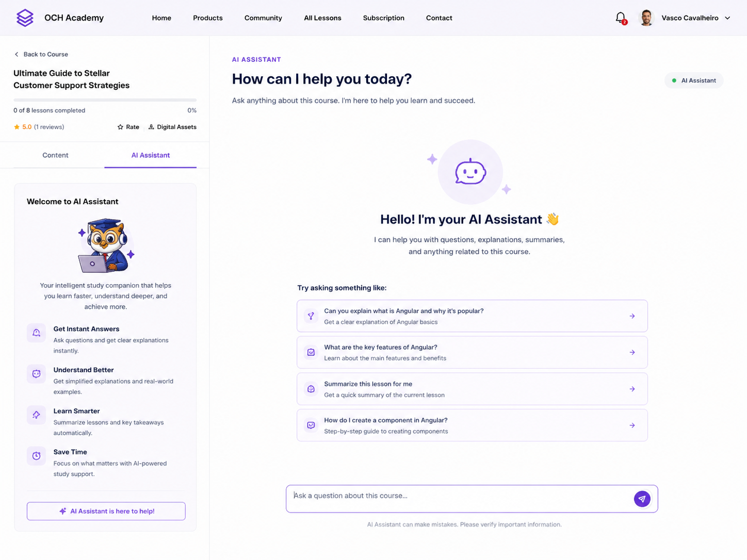Send the question with the paper plane icon
The image size is (747, 560).
pos(642,499)
